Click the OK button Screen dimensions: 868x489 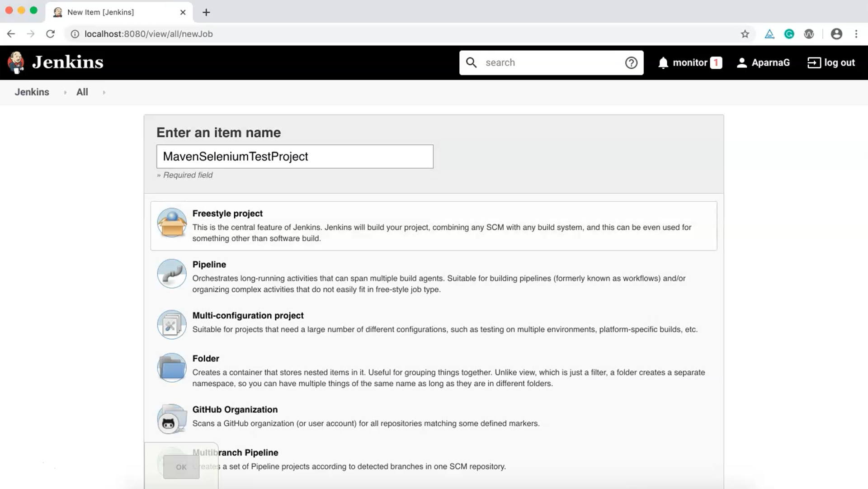[181, 467]
